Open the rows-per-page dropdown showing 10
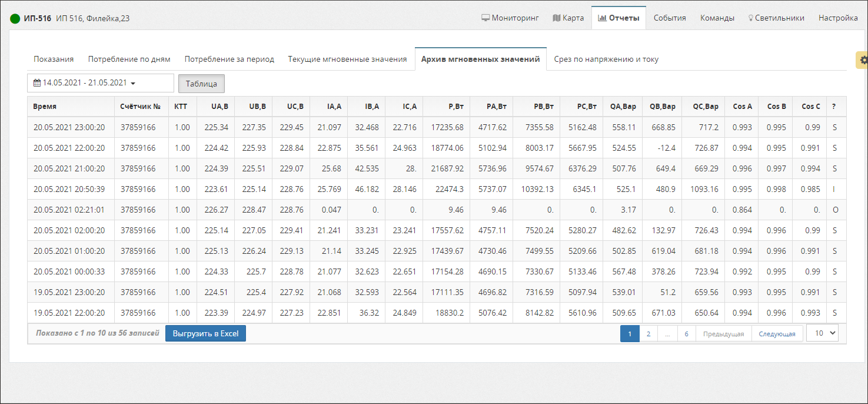This screenshot has height=404, width=868. point(822,333)
